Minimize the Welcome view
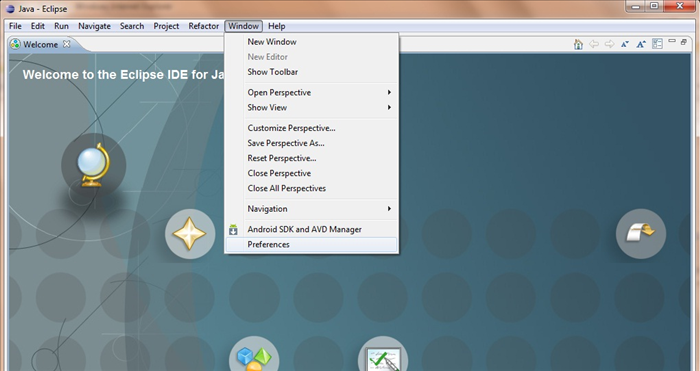 click(672, 42)
